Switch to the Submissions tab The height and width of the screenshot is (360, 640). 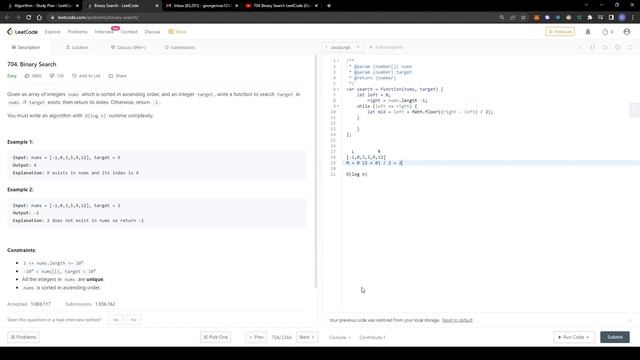tap(180, 47)
